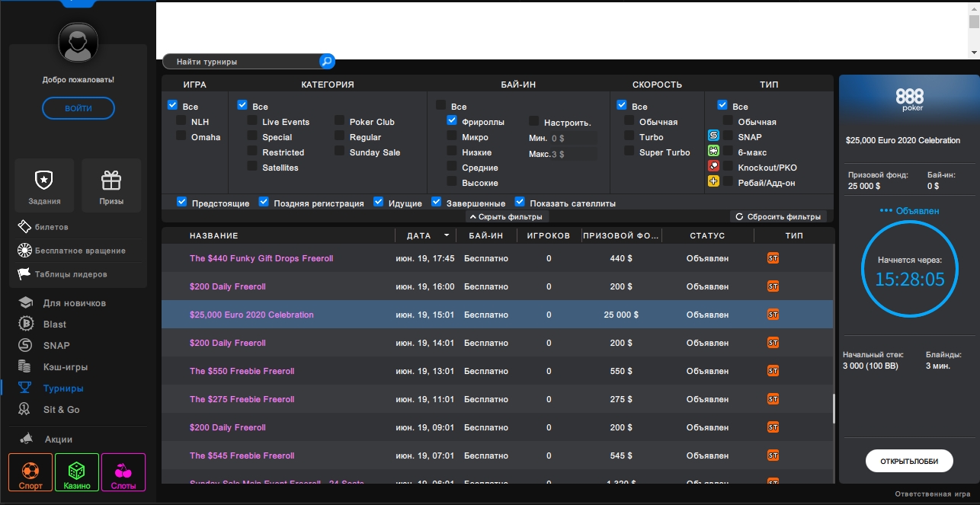Image resolution: width=980 pixels, height=505 pixels.
Task: Open Спорт with the ball icon
Action: (x=31, y=473)
